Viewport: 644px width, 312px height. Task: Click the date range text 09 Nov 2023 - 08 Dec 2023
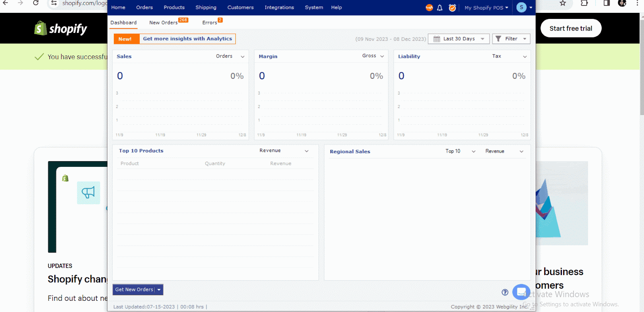[390, 39]
